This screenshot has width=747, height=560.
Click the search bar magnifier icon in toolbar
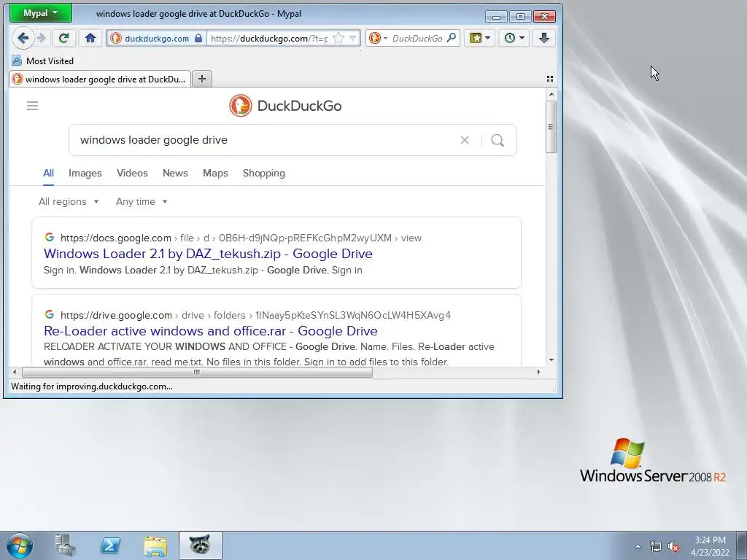click(x=451, y=38)
